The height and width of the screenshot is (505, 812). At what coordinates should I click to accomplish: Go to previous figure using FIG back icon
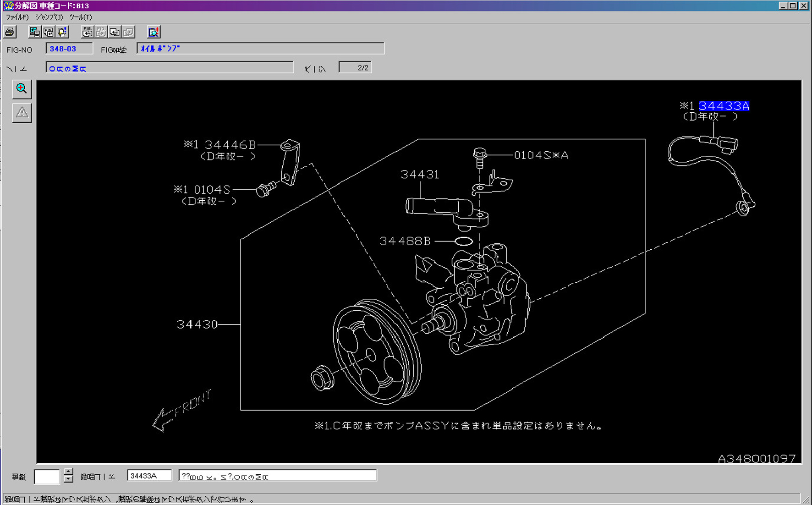click(x=87, y=32)
